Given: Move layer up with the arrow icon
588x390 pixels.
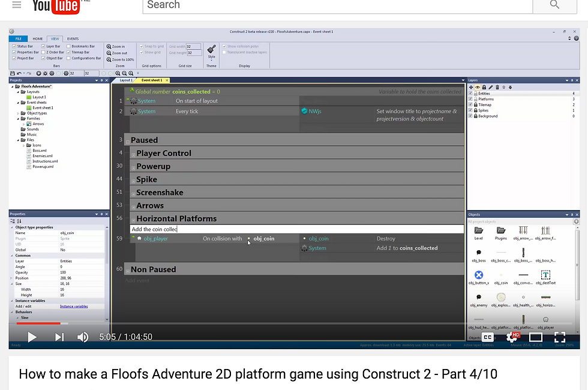Looking at the screenshot, I should [503, 88].
